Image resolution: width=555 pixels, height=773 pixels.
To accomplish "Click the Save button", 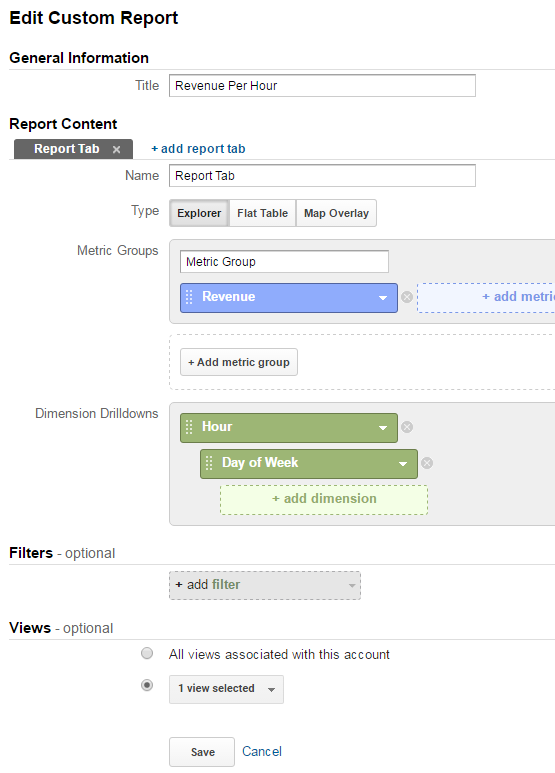I will coord(202,752).
